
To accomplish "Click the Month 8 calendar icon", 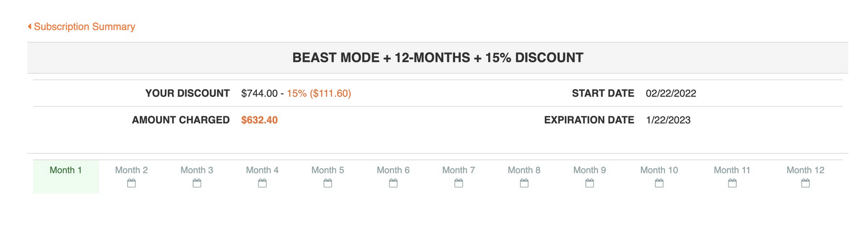I will pos(524,183).
